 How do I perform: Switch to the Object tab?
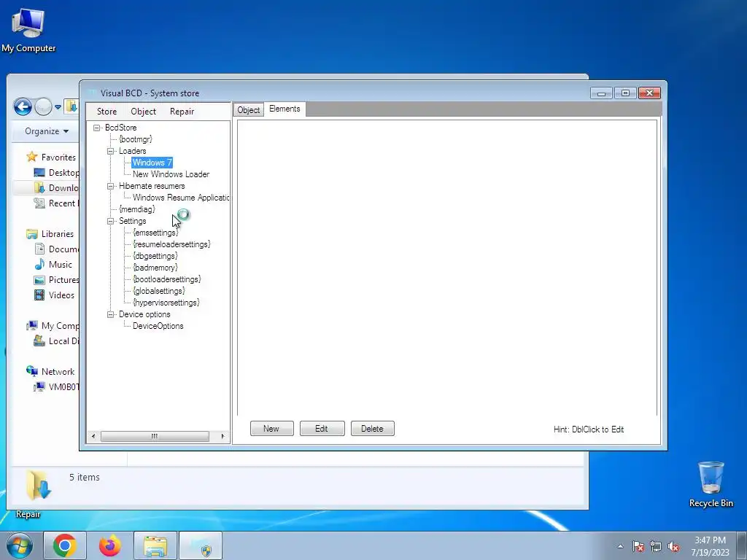point(249,110)
